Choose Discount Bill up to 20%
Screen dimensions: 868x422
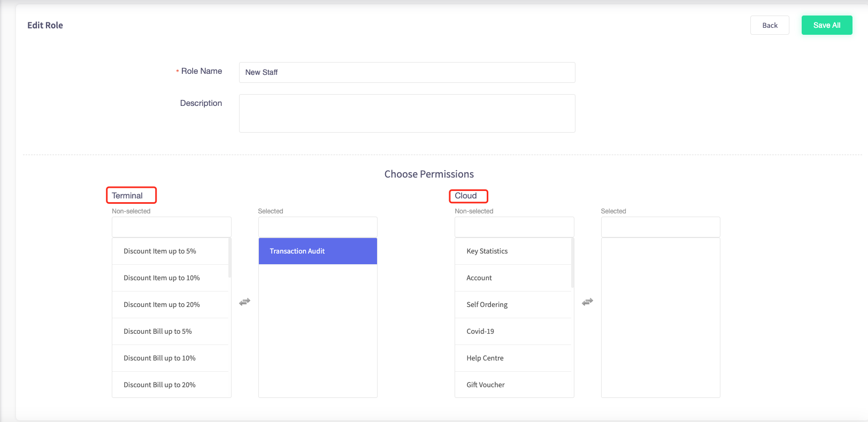(170, 385)
